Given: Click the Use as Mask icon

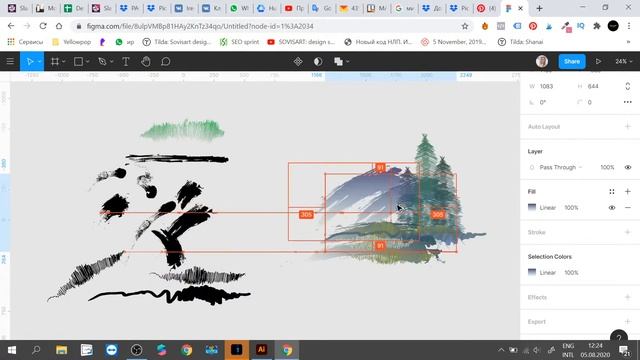Looking at the screenshot, I should 318,62.
